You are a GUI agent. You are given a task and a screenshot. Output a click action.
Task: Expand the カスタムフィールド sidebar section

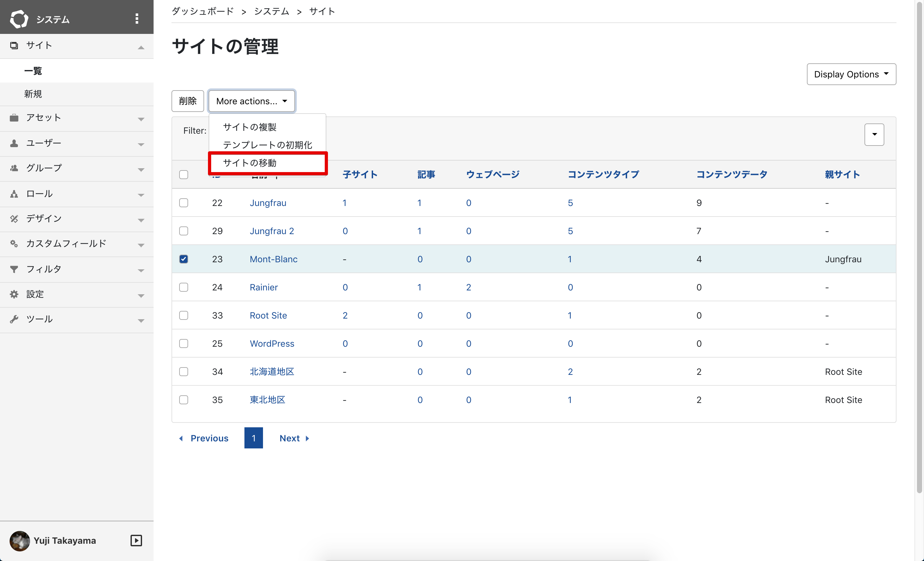pyautogui.click(x=141, y=245)
